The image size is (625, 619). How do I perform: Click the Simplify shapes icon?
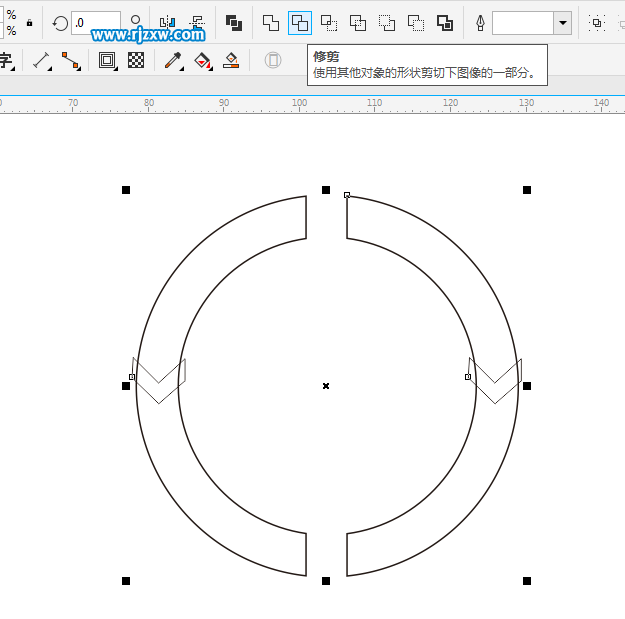pos(358,23)
